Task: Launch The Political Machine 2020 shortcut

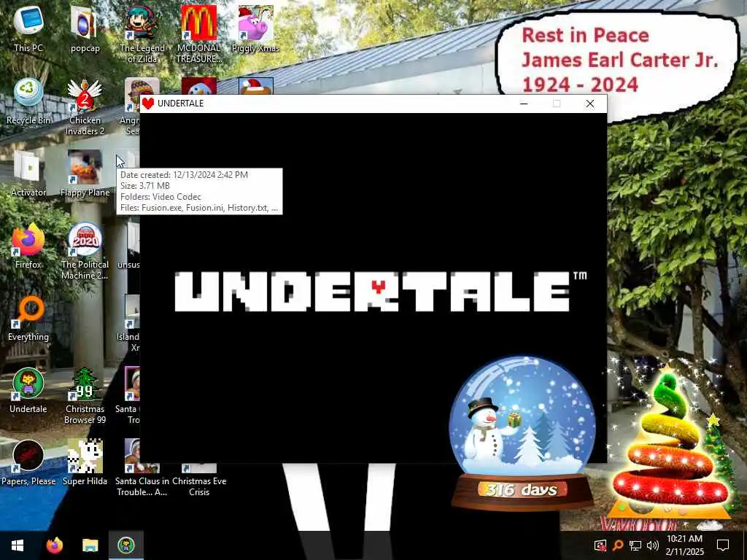Action: coord(85,251)
